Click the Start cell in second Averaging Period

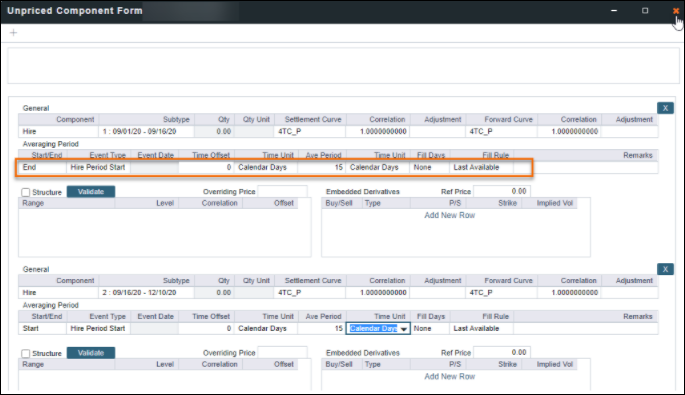[x=42, y=329]
